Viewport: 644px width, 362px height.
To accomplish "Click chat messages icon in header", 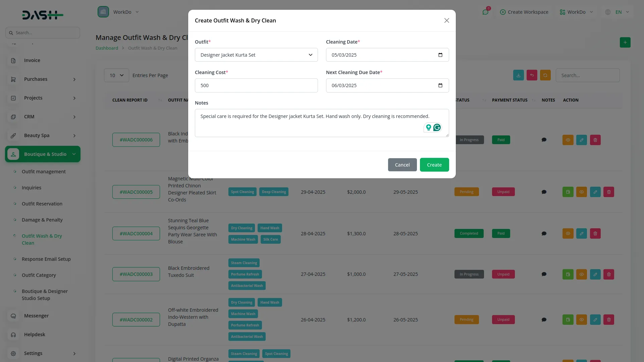I will (x=485, y=12).
